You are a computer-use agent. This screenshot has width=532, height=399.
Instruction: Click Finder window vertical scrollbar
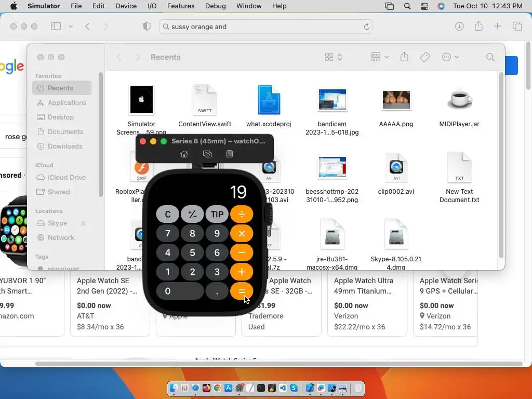pos(501,165)
